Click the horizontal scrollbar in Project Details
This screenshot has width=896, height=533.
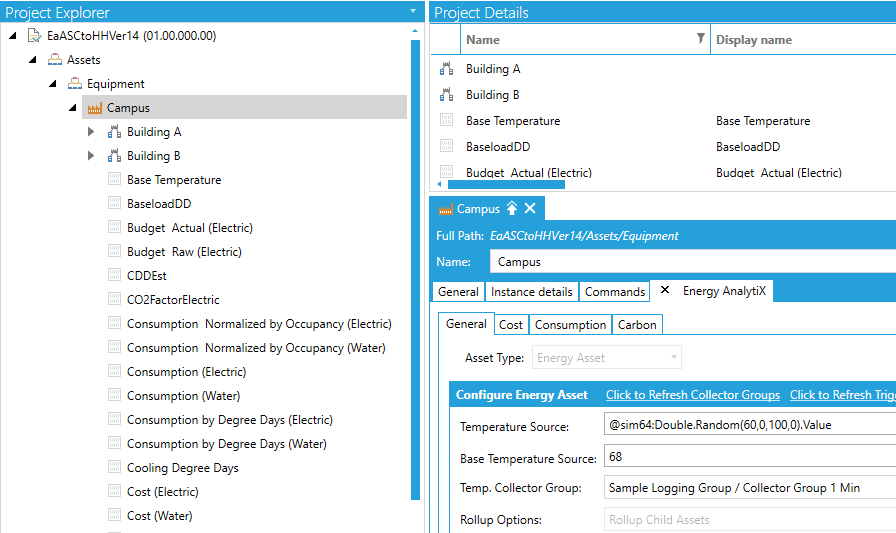pos(506,184)
